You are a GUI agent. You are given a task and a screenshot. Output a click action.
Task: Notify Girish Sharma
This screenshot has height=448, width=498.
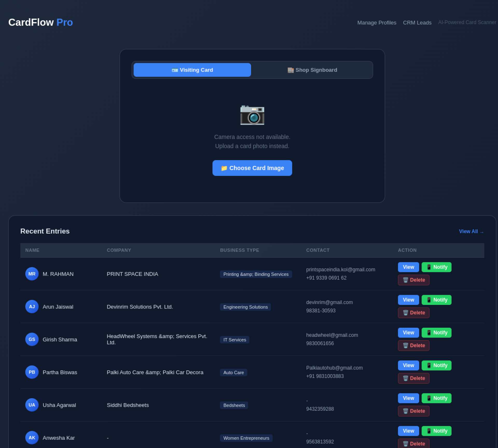(437, 333)
